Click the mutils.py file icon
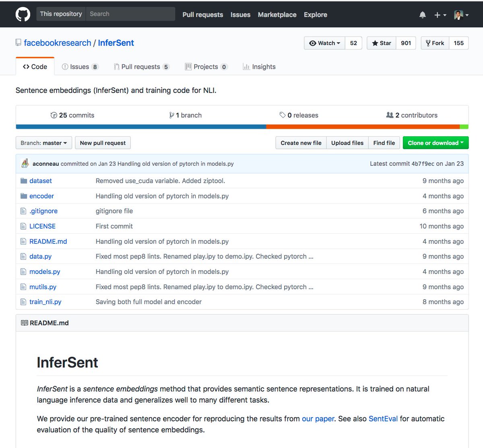Image resolution: width=483 pixels, height=448 pixels. [x=23, y=287]
